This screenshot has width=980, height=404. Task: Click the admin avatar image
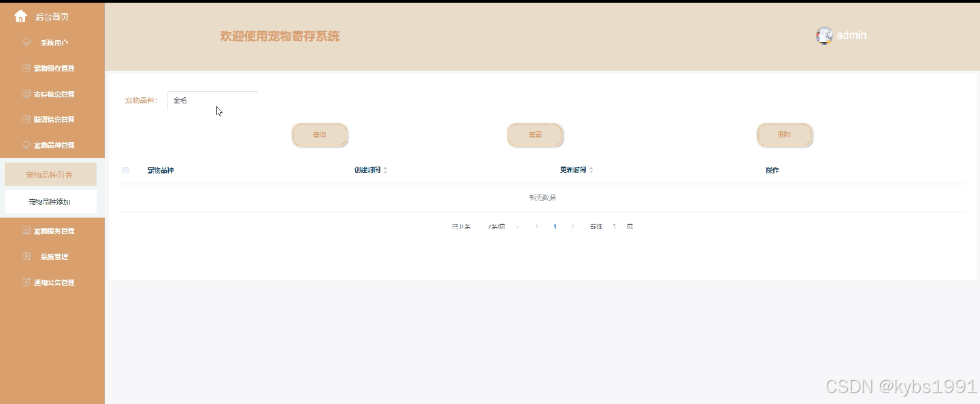pos(824,36)
